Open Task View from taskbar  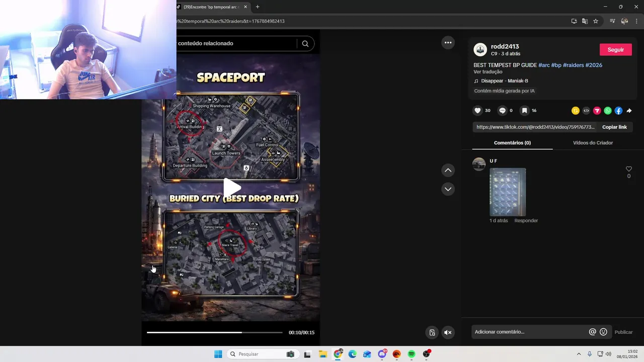(307, 354)
